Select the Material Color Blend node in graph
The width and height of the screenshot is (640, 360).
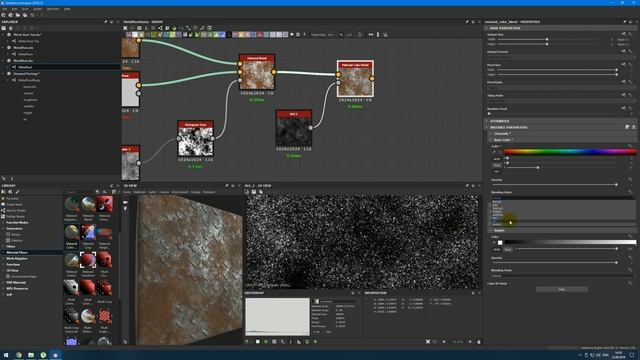click(355, 79)
